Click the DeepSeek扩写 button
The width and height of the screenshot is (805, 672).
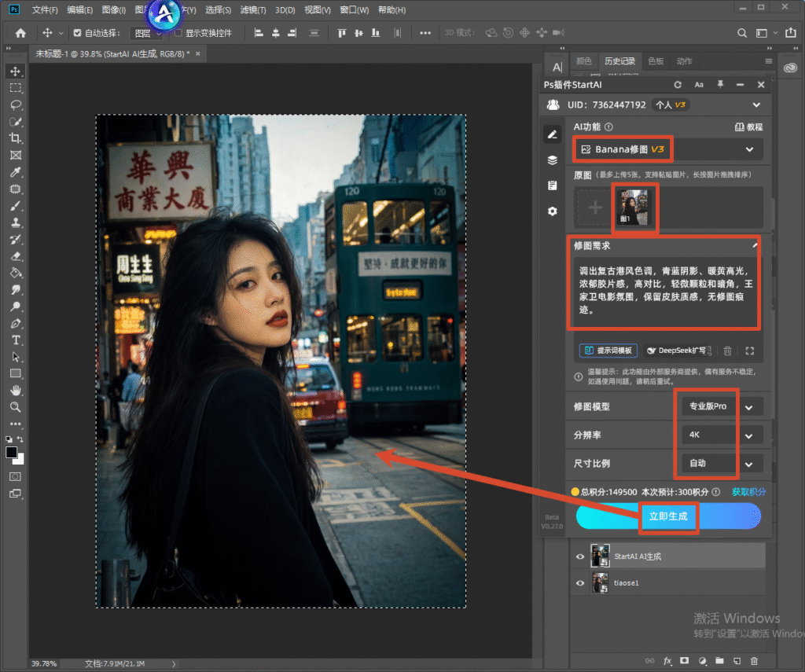tap(678, 351)
